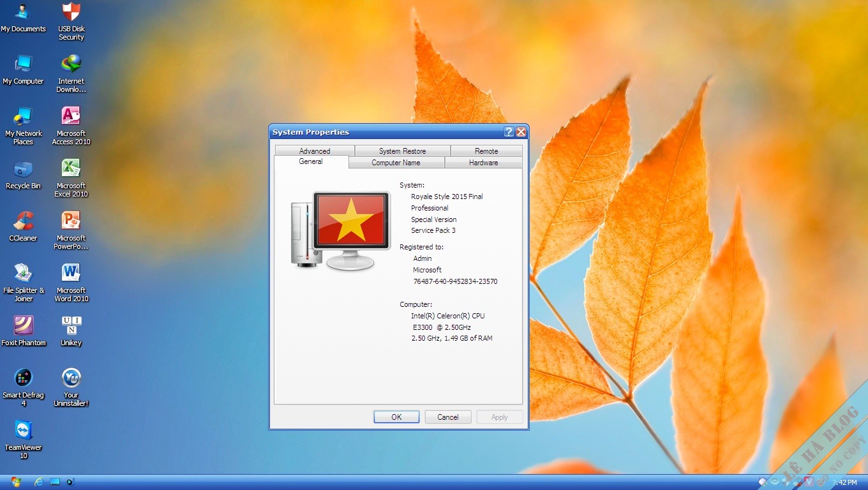Launch Microsoft Excel 2010 shortcut

pyautogui.click(x=71, y=179)
